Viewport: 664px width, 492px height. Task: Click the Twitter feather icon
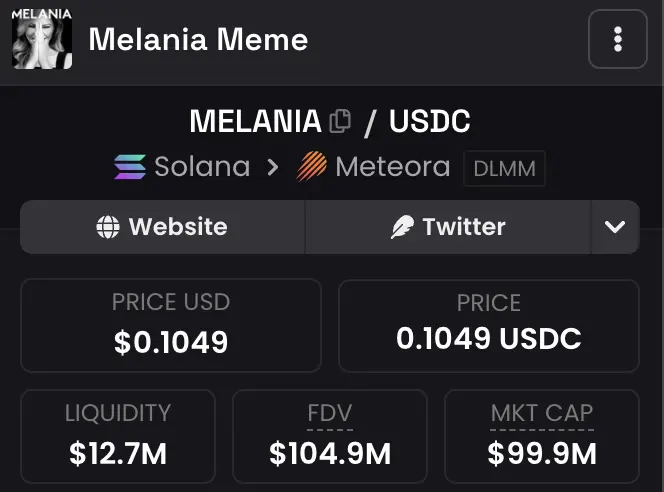[x=402, y=227]
